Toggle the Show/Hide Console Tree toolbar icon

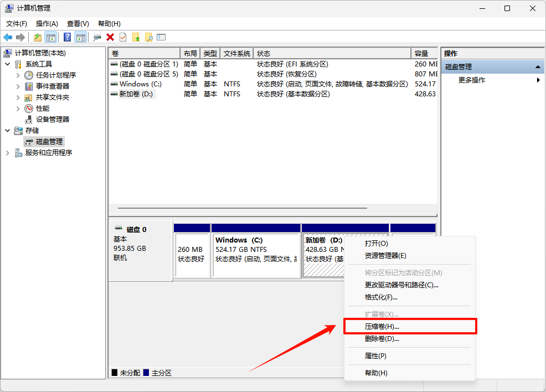point(51,37)
